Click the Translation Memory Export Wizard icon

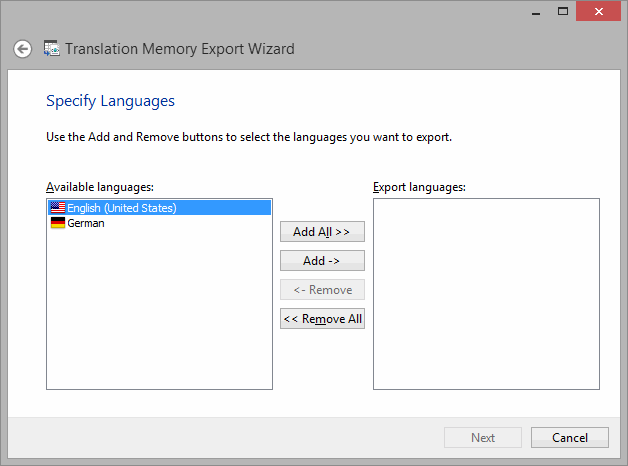coord(52,48)
